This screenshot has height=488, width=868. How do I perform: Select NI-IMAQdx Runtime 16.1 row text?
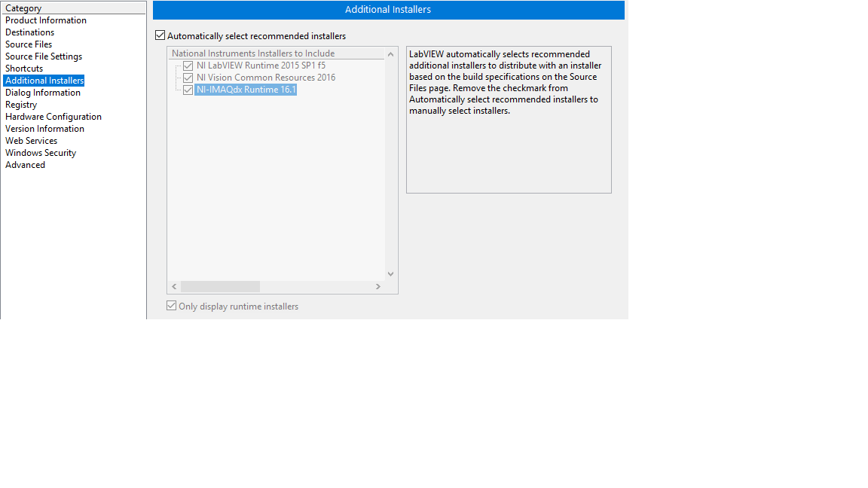click(x=246, y=90)
